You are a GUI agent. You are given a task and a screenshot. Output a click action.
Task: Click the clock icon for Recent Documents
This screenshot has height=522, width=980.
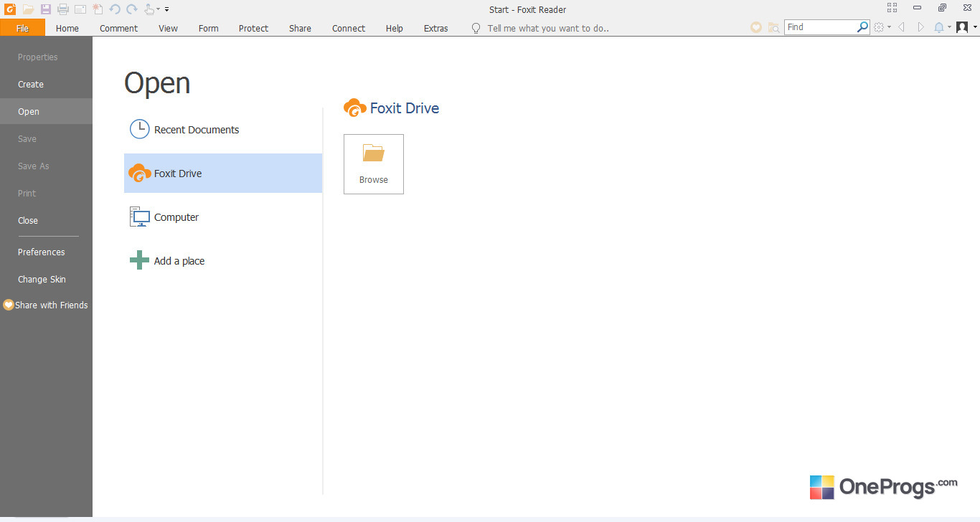139,129
